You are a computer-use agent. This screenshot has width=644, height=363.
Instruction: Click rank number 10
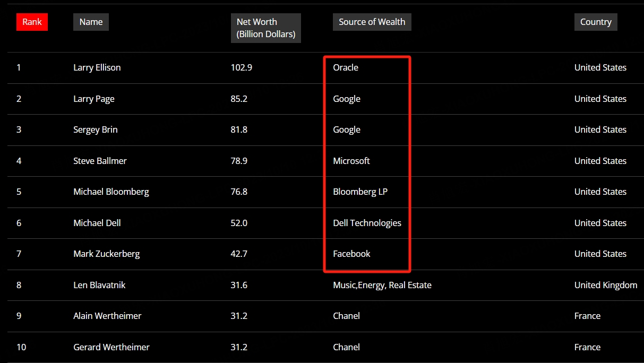pyautogui.click(x=21, y=347)
